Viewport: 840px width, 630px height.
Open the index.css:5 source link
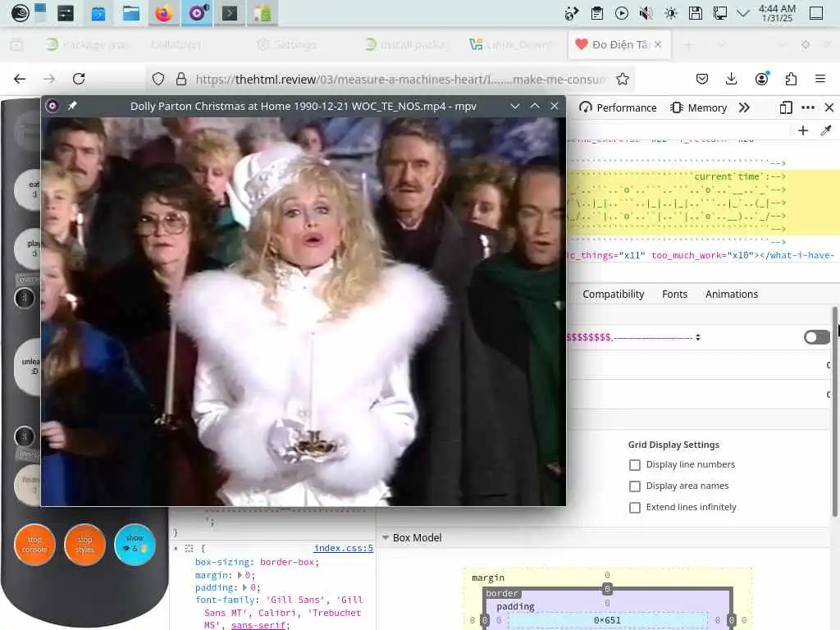pyautogui.click(x=344, y=548)
